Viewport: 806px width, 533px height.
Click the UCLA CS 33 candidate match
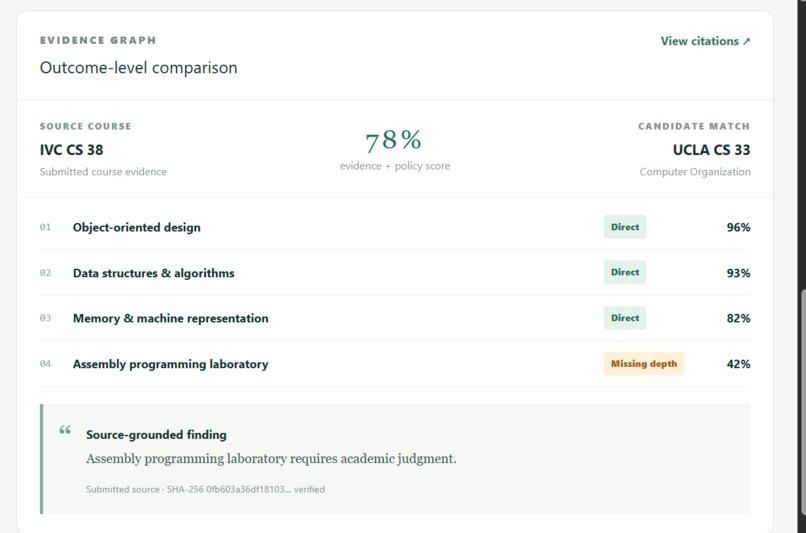[x=711, y=150]
